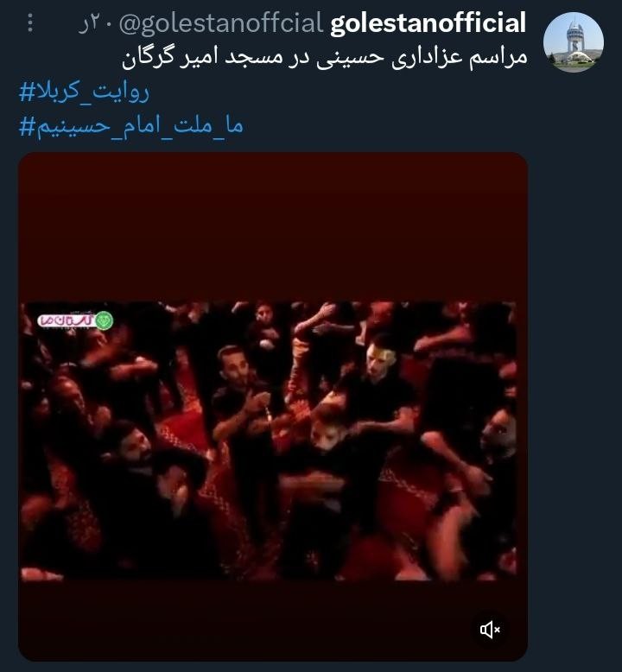The image size is (622, 672).
Task: Click the dark letterbox area above video footage
Action: tap(273, 227)
